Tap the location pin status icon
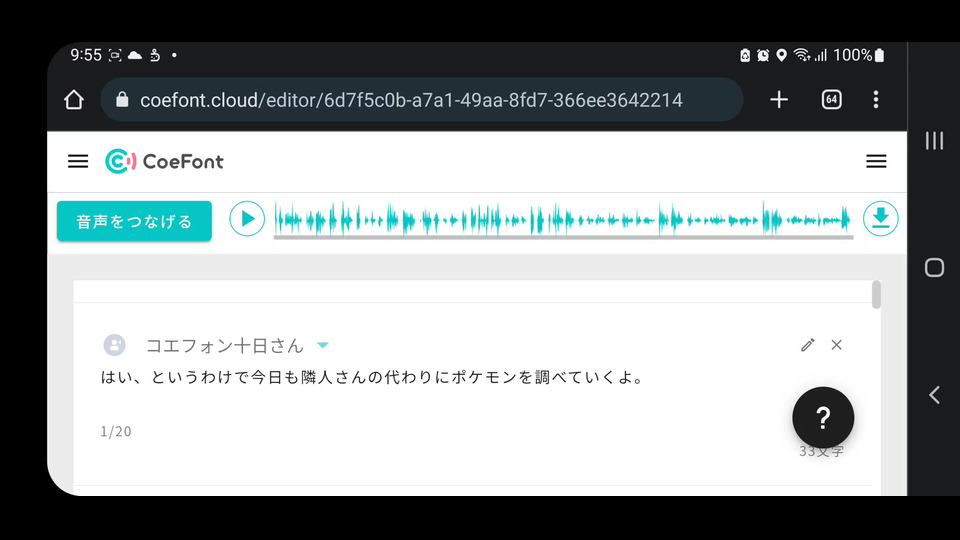Screen dimensions: 960x540 781,56
